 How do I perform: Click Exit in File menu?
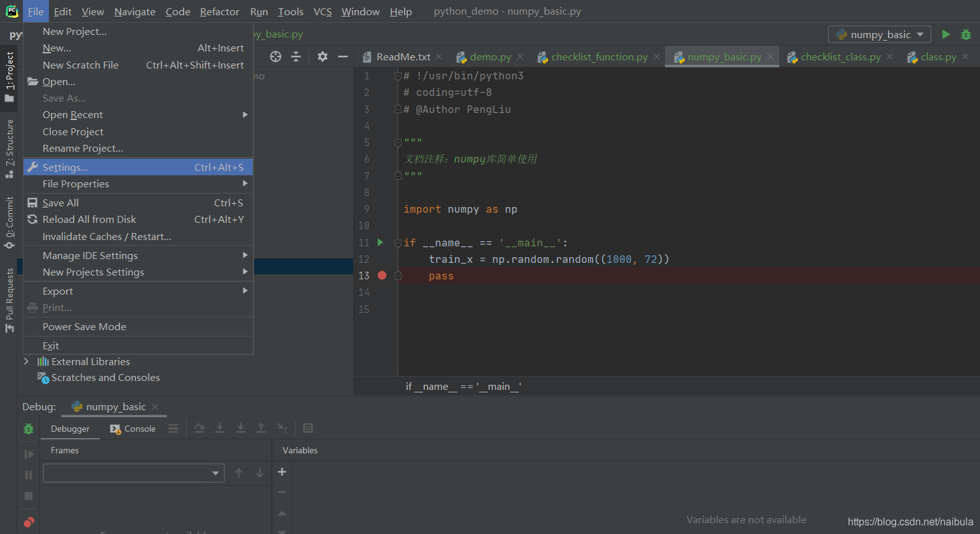coord(138,345)
